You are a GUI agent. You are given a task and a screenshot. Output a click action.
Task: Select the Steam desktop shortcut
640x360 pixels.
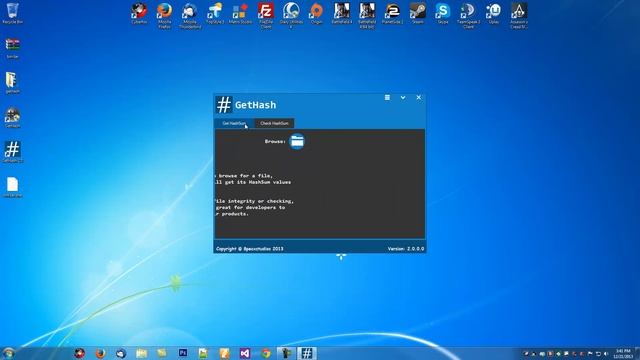point(418,13)
